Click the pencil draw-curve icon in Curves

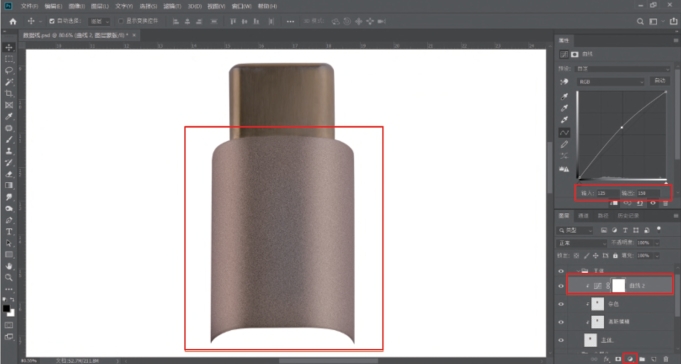point(564,144)
